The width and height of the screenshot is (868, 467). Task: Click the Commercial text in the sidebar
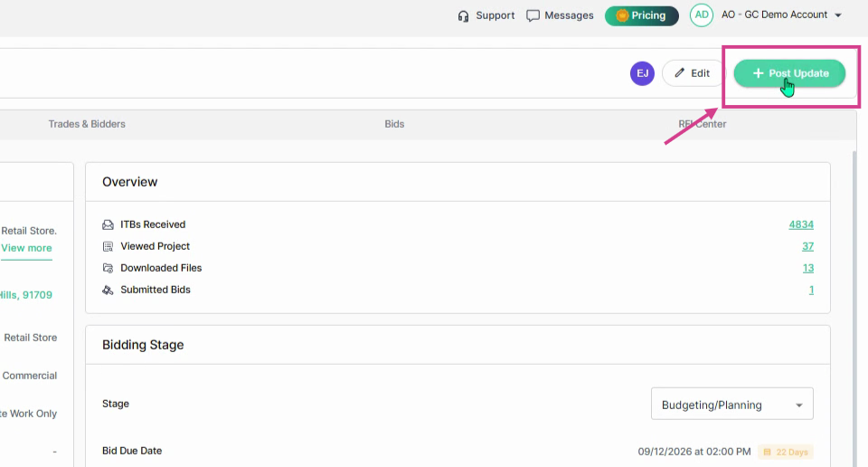29,376
